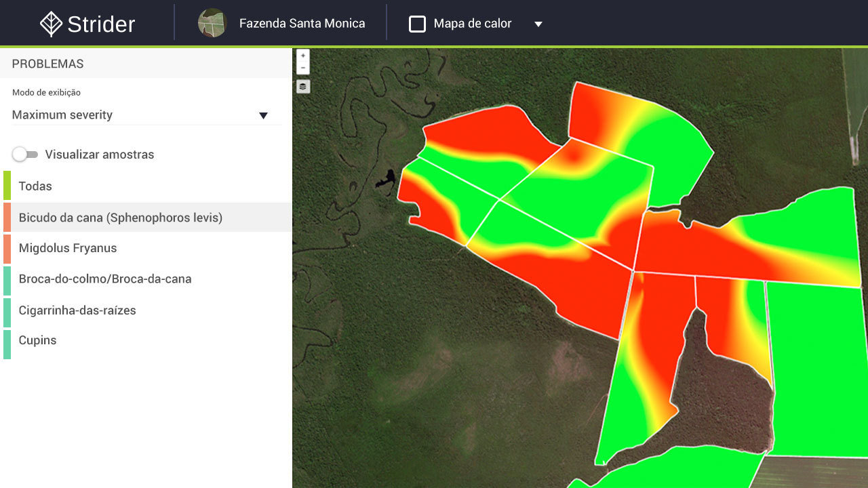Toggle the Visualizar amostras switch
The width and height of the screenshot is (868, 488).
point(25,155)
